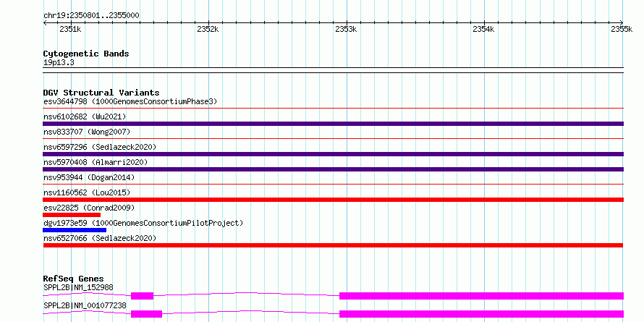Click the small magenta exon of NM_001077238
Image resolution: width=644 pixels, height=322 pixels.
click(147, 314)
